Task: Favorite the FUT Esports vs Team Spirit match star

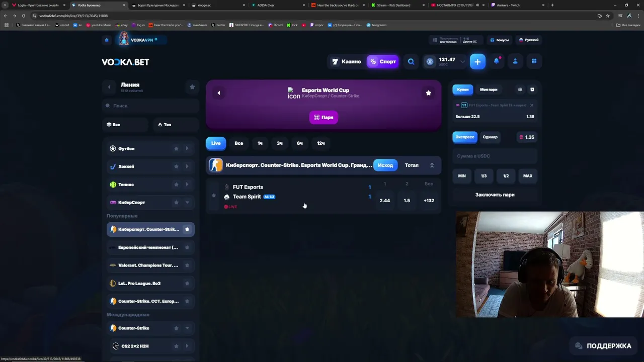Action: pos(214,195)
